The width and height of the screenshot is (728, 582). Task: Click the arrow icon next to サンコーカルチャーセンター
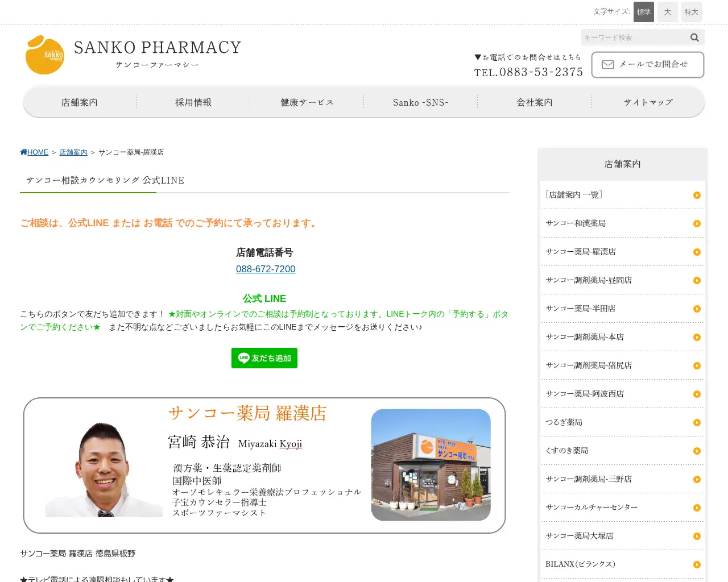697,508
